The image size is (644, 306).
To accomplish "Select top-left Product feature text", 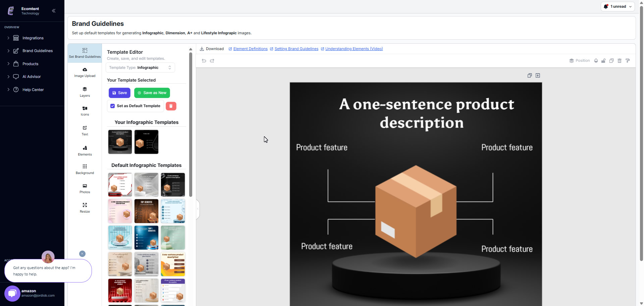I will coord(322,147).
